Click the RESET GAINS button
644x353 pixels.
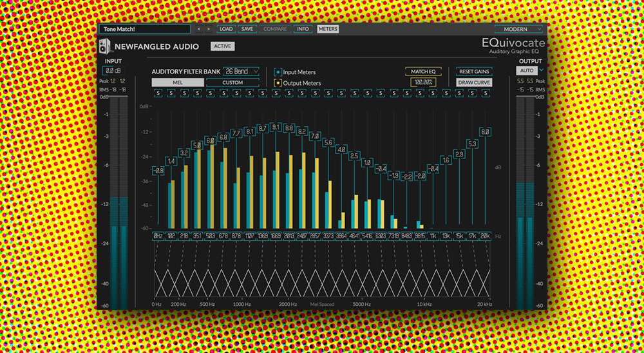click(x=474, y=72)
